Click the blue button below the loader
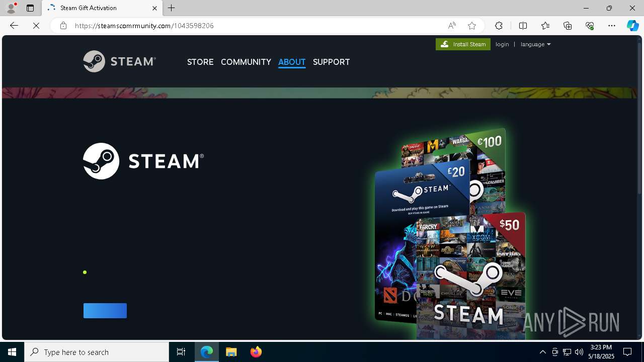Image resolution: width=644 pixels, height=362 pixels. (105, 311)
